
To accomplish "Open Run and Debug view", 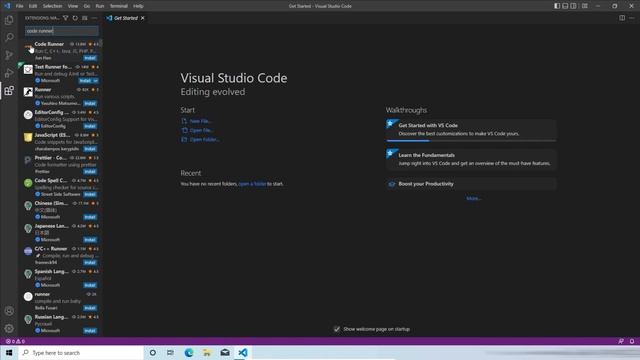I will 9,73.
